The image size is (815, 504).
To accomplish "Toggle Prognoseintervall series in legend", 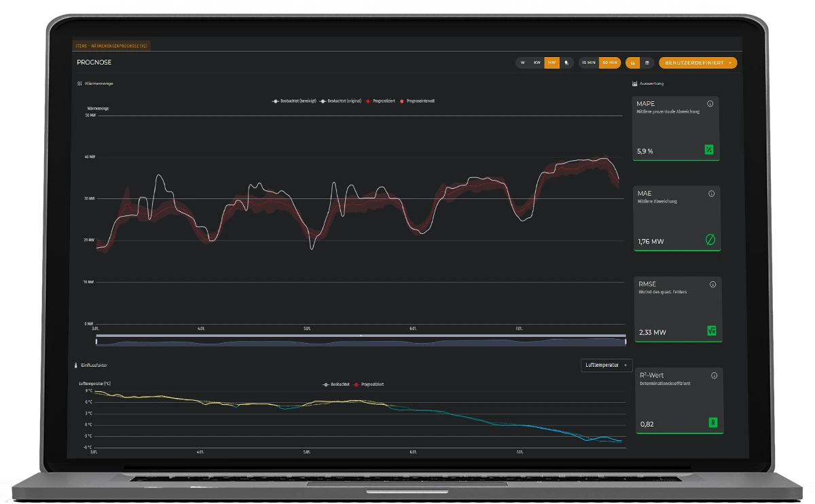I will (418, 101).
